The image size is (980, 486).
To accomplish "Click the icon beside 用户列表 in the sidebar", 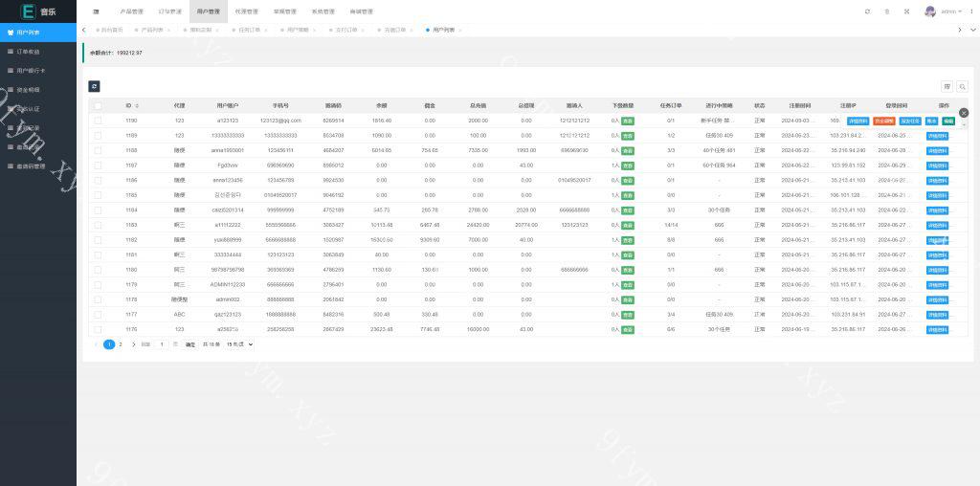I will tap(10, 33).
